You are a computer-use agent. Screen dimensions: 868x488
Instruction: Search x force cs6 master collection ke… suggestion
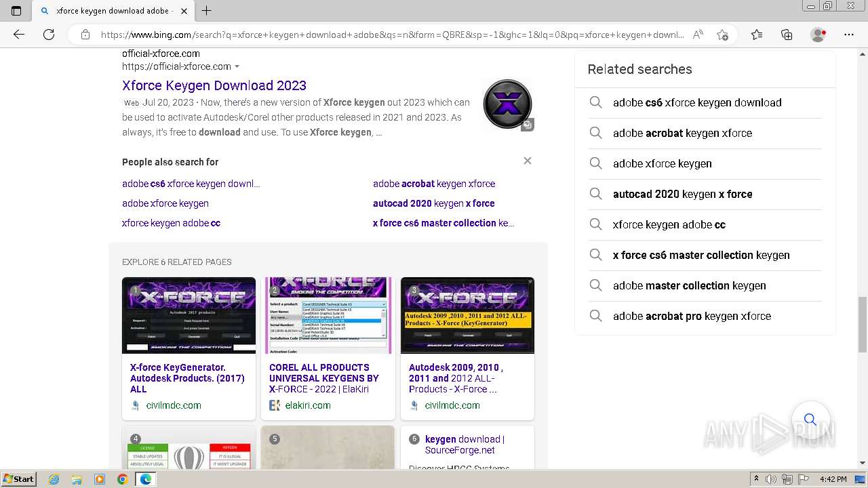pos(443,223)
